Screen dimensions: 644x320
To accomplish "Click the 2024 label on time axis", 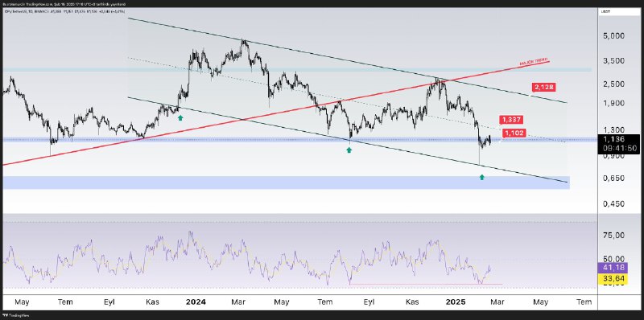I will pyautogui.click(x=196, y=302).
